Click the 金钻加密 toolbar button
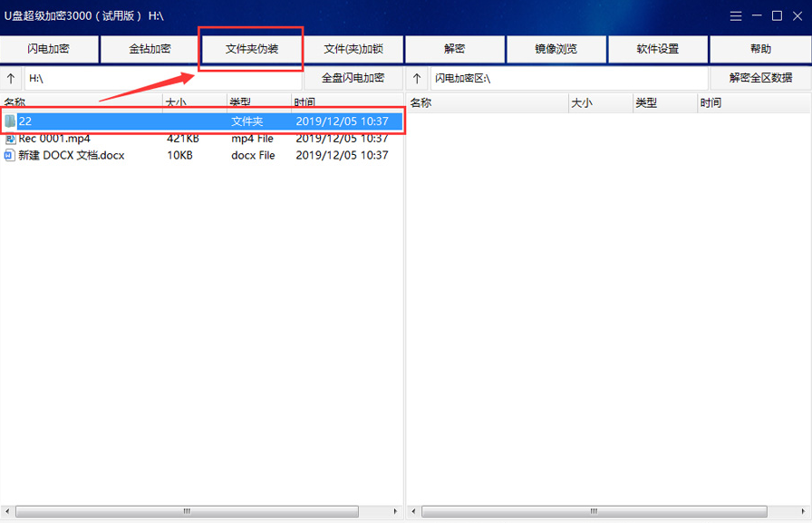This screenshot has width=812, height=523. tap(150, 49)
